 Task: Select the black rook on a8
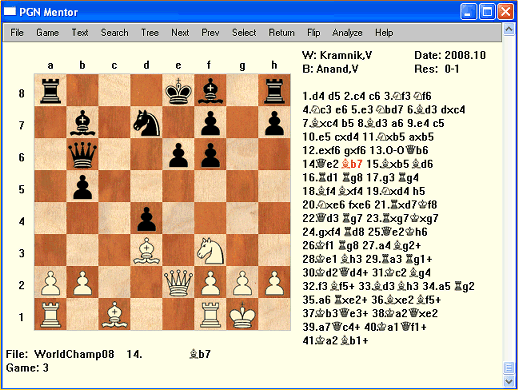click(50, 90)
